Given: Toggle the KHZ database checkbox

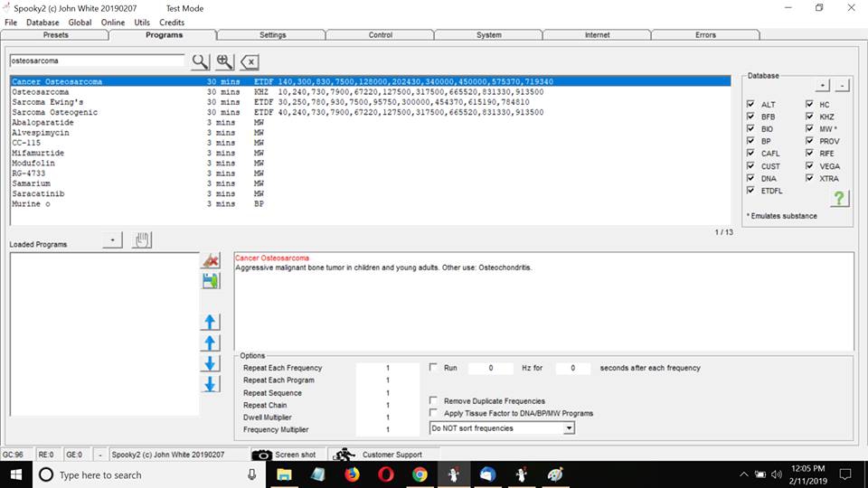Looking at the screenshot, I should [x=810, y=117].
